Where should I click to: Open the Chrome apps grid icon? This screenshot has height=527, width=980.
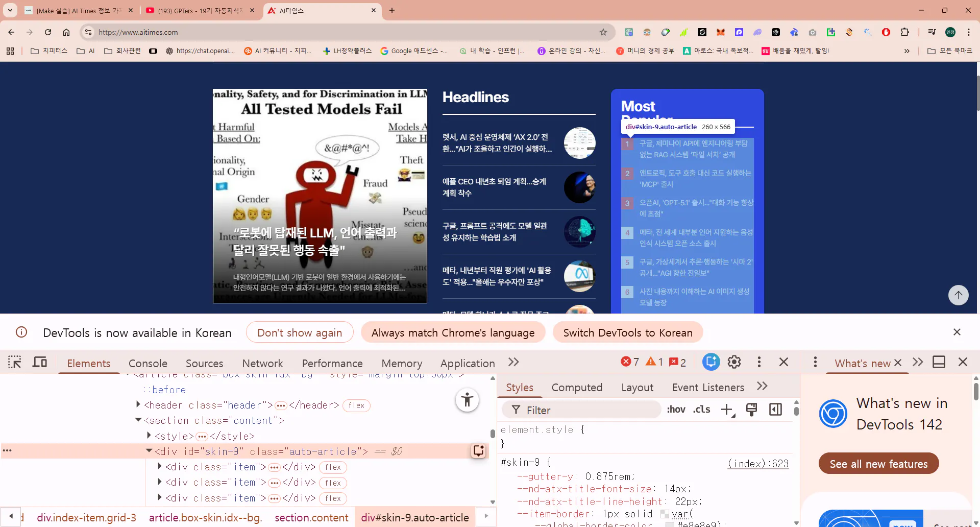pyautogui.click(x=10, y=51)
